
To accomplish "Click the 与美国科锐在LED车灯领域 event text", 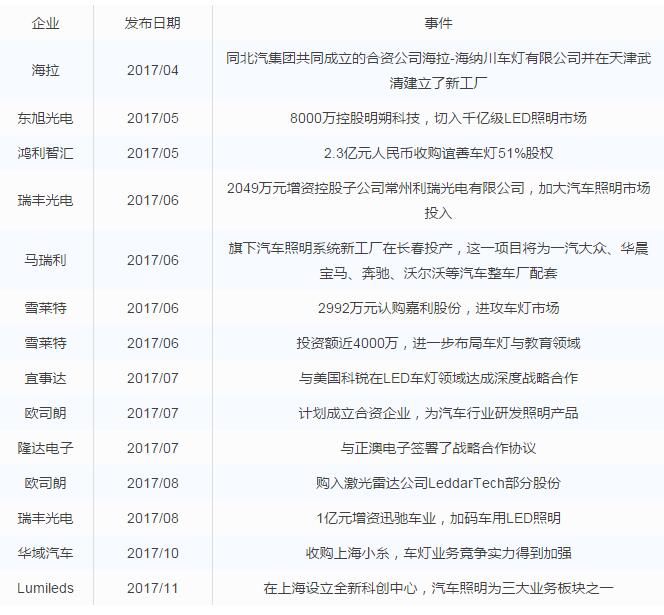I will coord(438,378).
